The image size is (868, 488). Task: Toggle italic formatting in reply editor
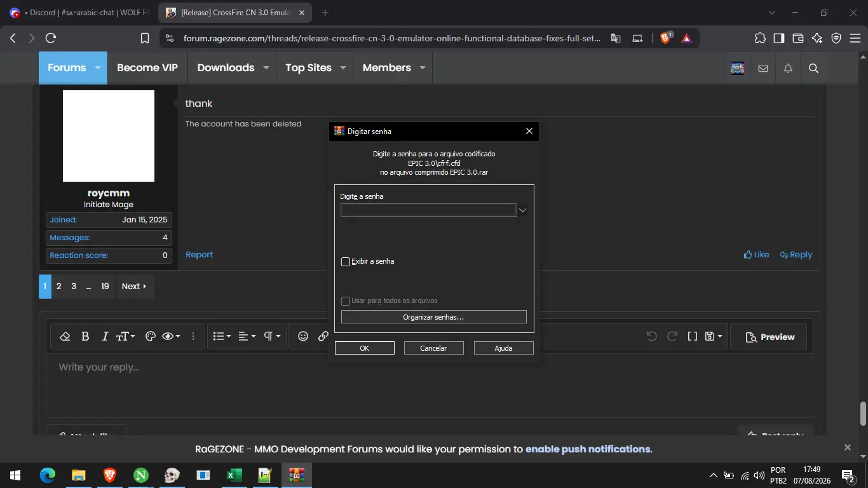(x=105, y=337)
